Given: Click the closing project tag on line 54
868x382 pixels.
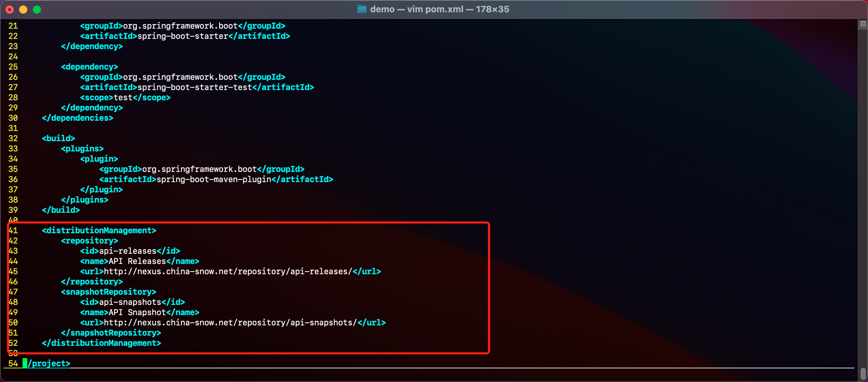Looking at the screenshot, I should click(46, 364).
